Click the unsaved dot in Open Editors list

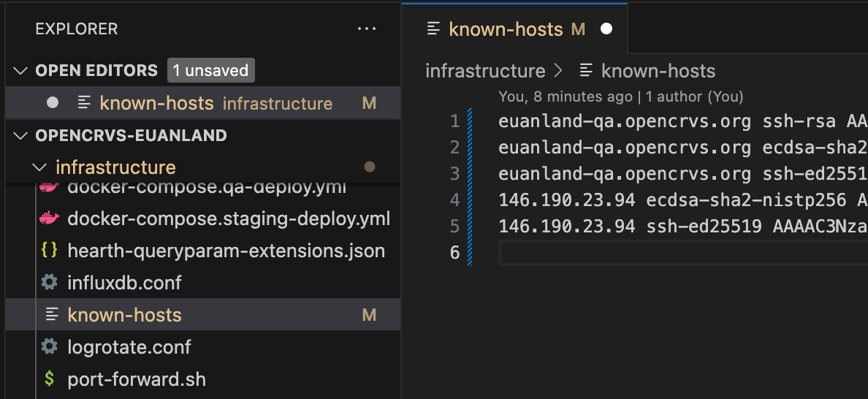(x=53, y=103)
